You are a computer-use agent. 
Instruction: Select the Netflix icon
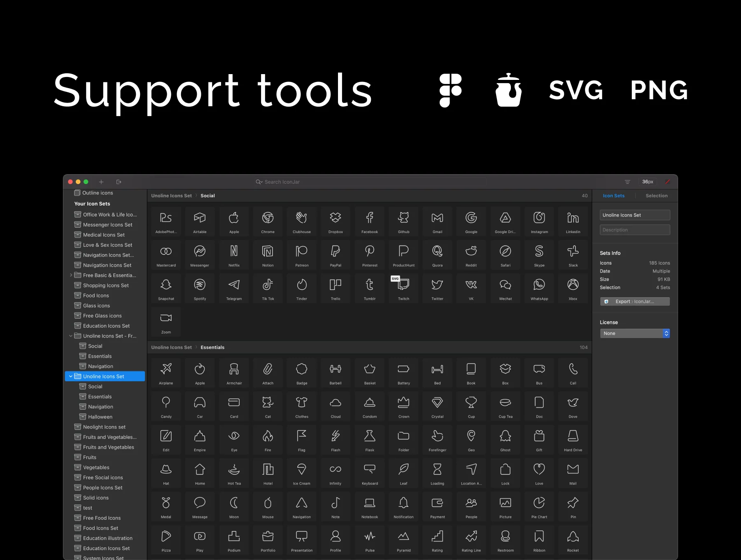[x=234, y=254]
